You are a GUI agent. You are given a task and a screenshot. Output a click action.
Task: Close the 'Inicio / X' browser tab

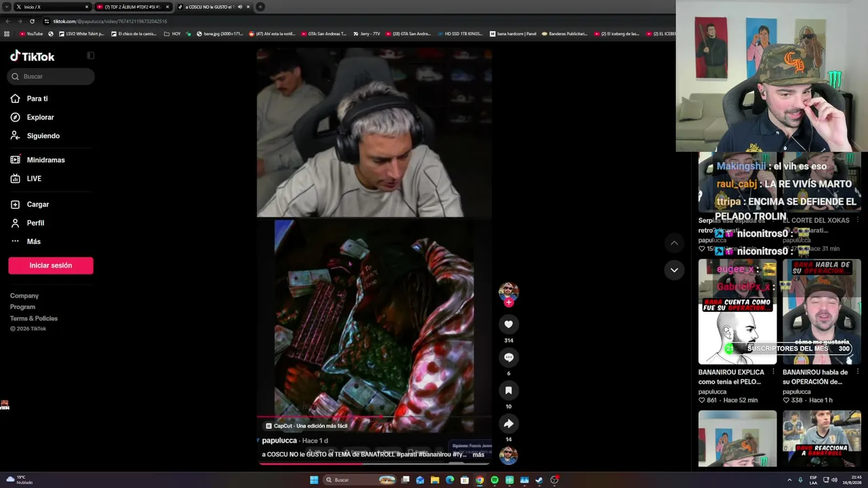pos(87,7)
